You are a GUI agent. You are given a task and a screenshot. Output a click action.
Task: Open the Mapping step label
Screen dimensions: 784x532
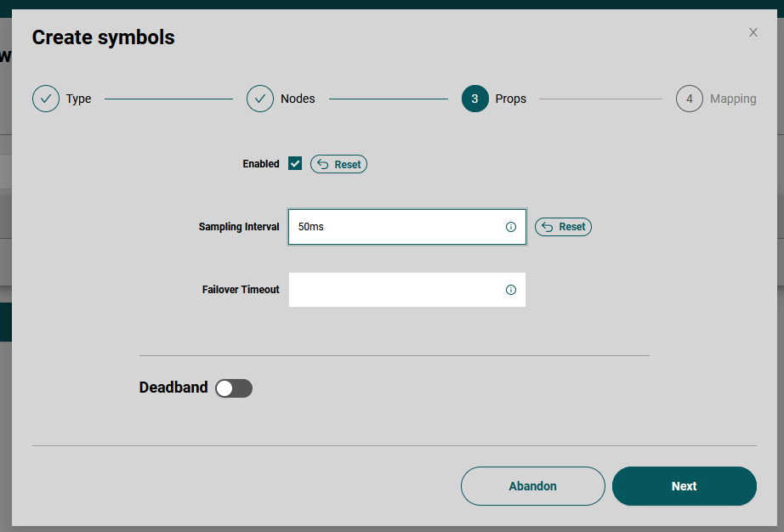[x=733, y=99]
